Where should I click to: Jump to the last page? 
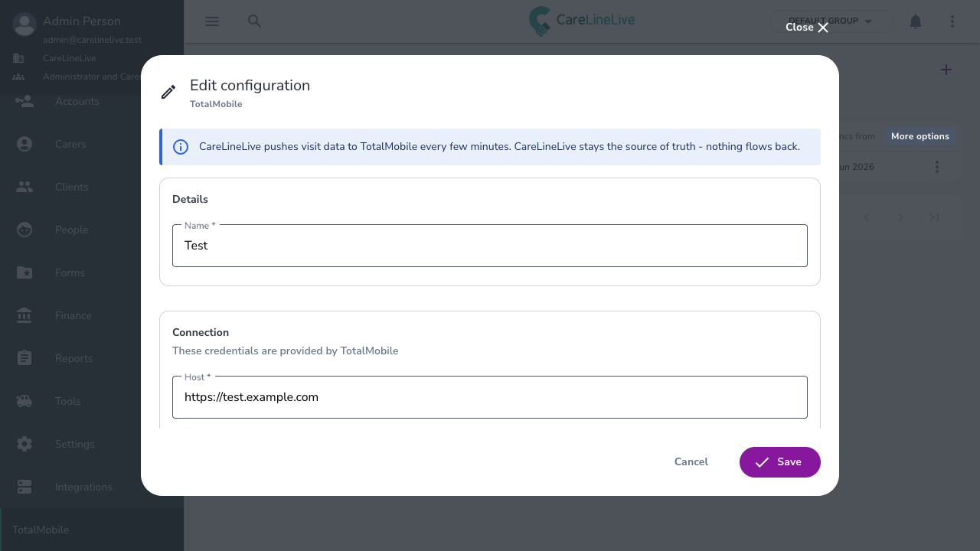point(934,217)
